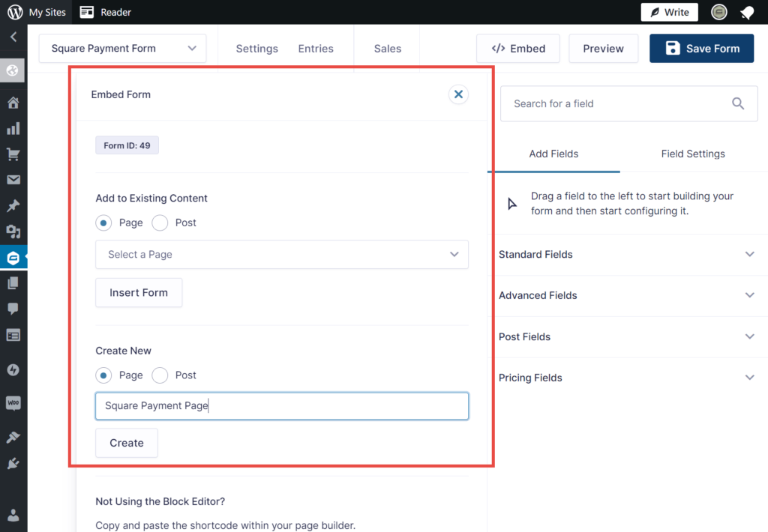Click the comments speech bubble icon
The image size is (768, 532).
point(13,309)
